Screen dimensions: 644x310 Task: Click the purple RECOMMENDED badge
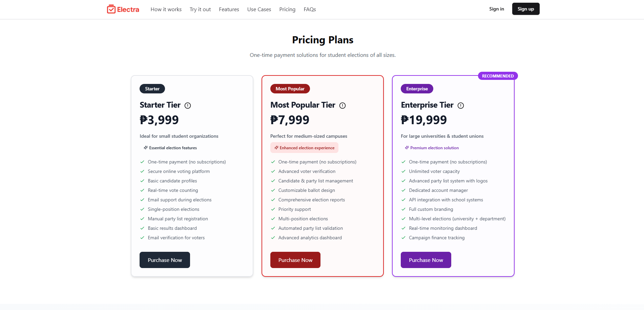click(x=498, y=76)
